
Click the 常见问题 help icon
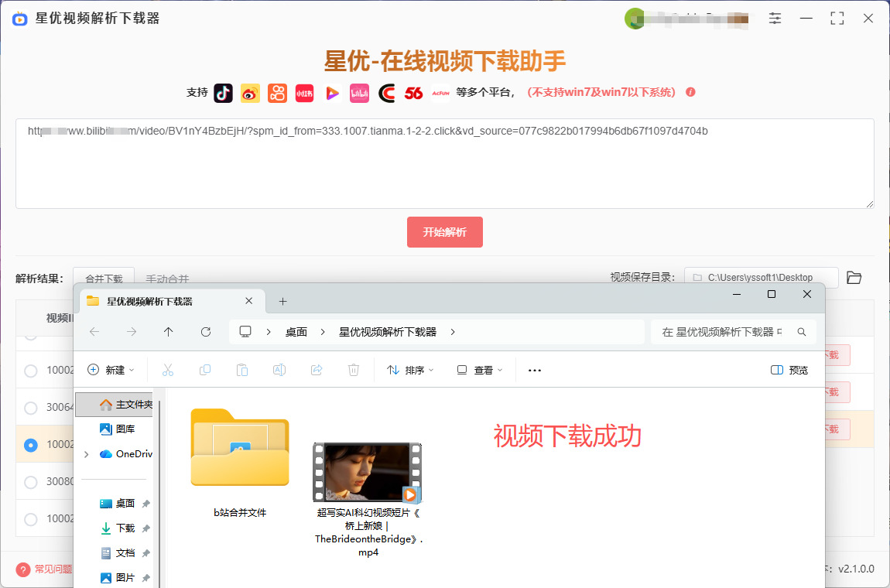22,569
